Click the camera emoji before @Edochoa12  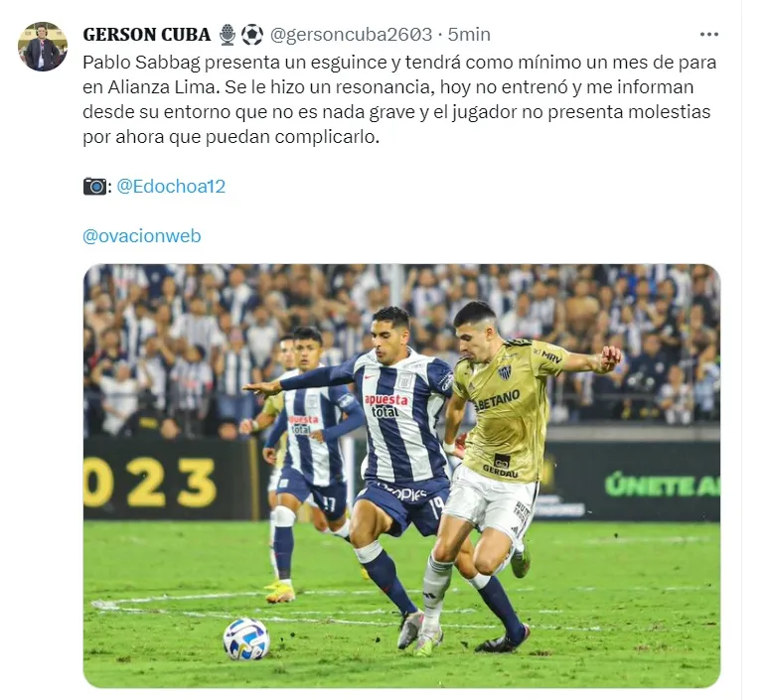pyautogui.click(x=95, y=187)
